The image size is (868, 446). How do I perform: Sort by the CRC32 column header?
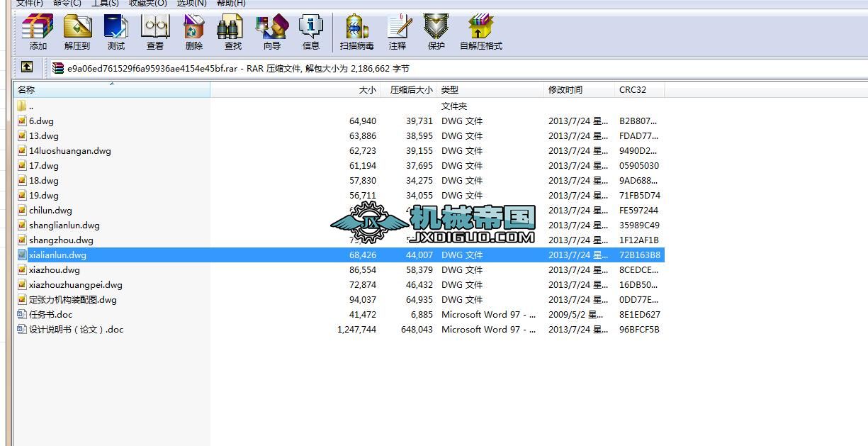(639, 90)
